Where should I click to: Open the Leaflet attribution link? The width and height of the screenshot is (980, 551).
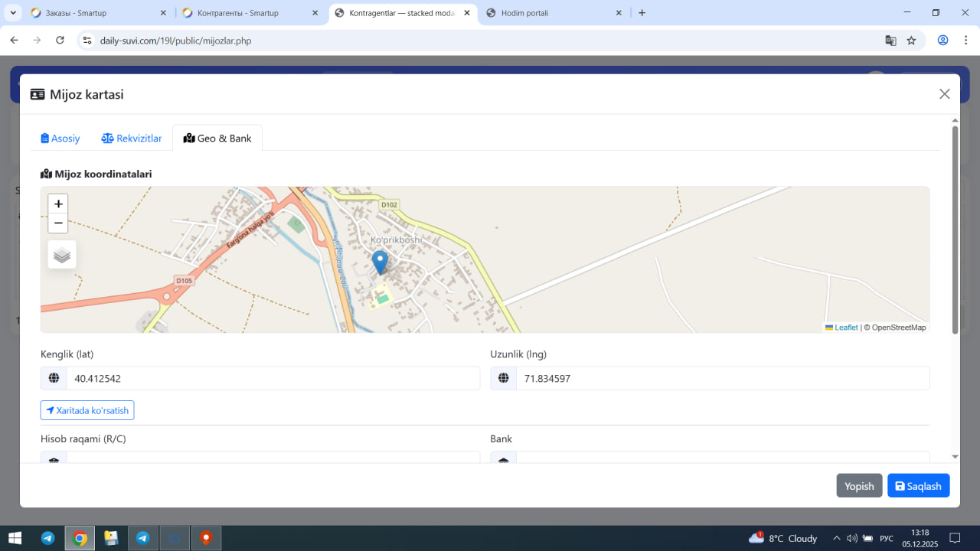(845, 328)
